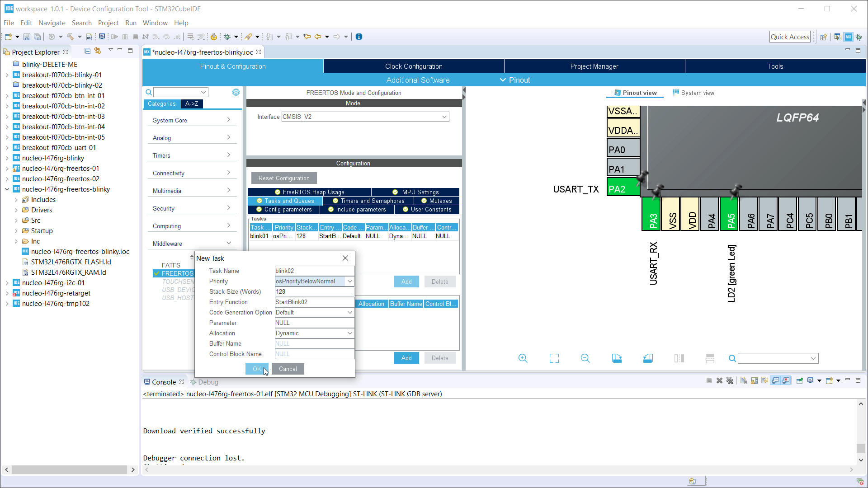This screenshot has height=488, width=868.
Task: Expand the Drivers folder
Action: coord(16,210)
